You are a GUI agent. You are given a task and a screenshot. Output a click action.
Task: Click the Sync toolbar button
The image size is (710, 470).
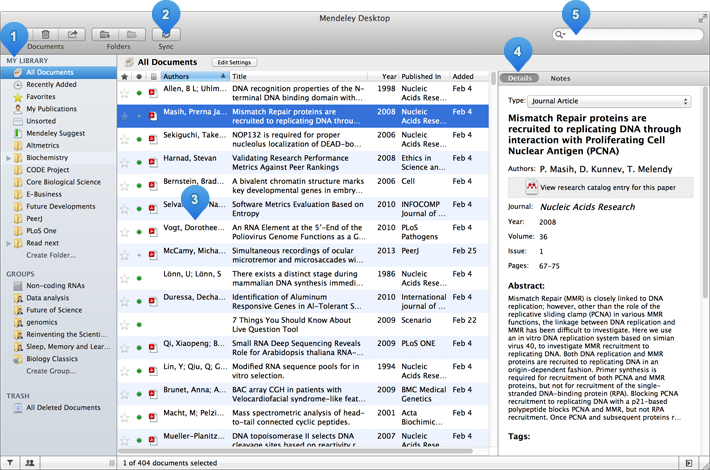point(166,34)
